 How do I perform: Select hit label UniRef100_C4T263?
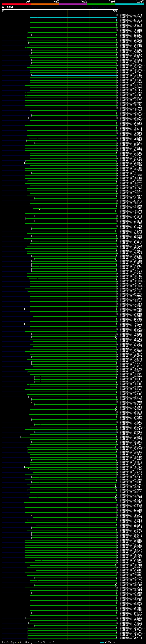(x=131, y=93)
